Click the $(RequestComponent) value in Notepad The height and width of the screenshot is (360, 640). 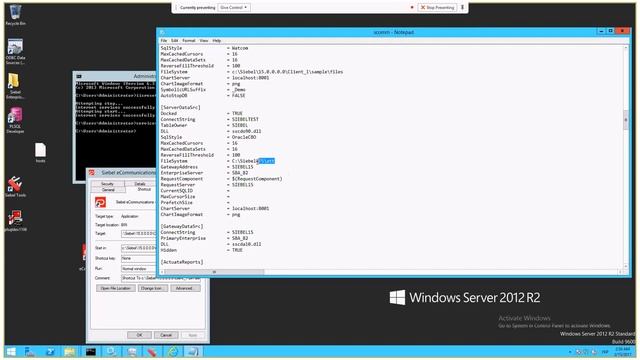click(257, 179)
